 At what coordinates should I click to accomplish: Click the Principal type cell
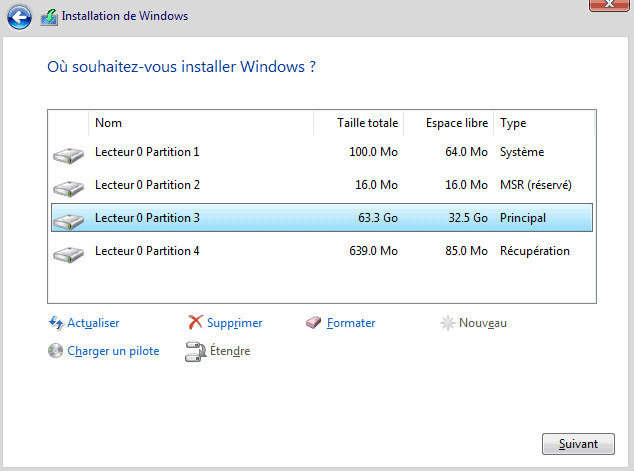(x=523, y=218)
